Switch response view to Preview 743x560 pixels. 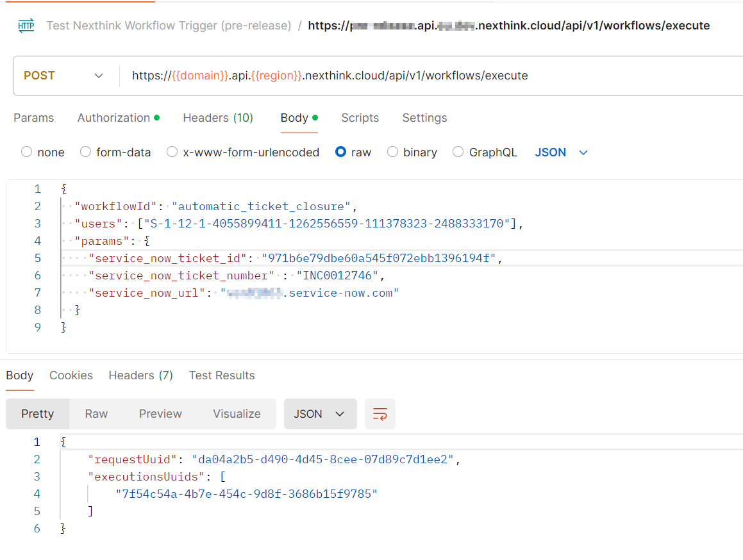tap(160, 414)
